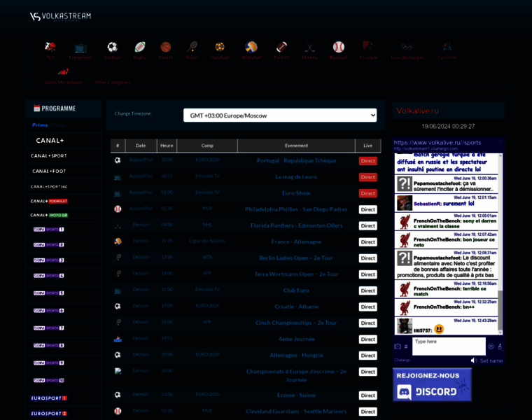Open Terra Wortmann Open – 2e Tour link
This screenshot has height=420, width=532.
coord(296,274)
